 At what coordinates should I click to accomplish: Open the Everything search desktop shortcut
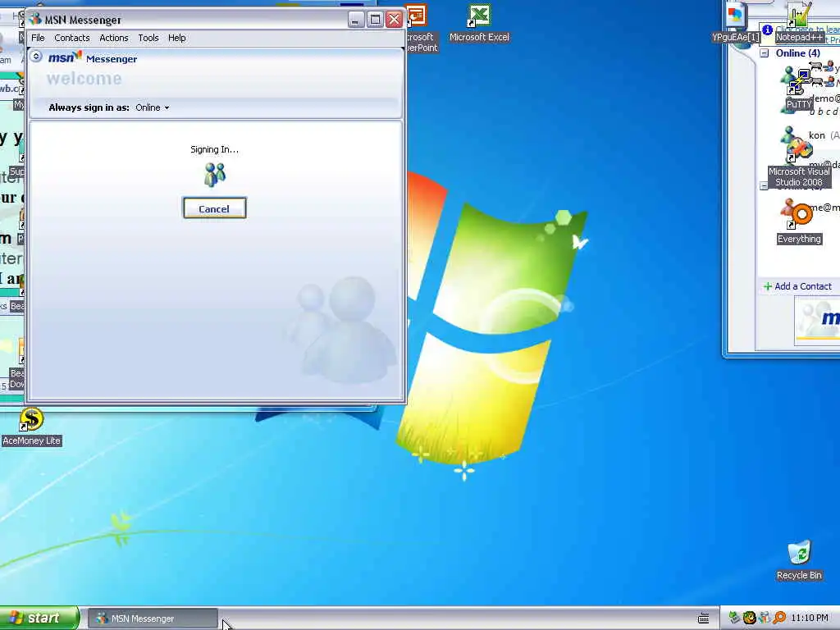(x=799, y=224)
